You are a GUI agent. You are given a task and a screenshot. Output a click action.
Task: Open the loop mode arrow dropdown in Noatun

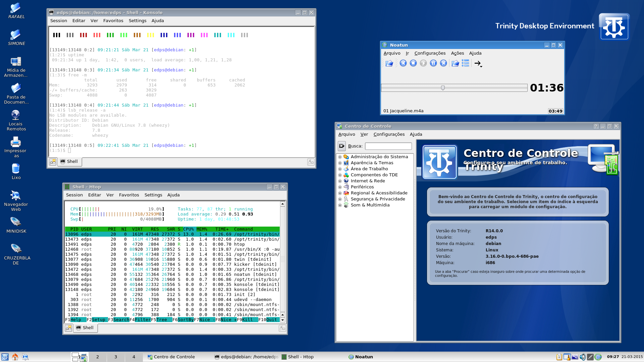478,63
